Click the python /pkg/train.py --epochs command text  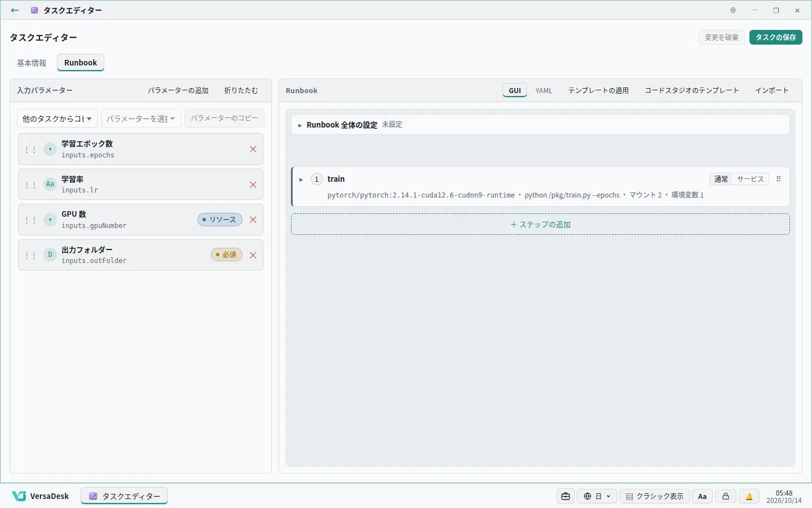pos(572,195)
